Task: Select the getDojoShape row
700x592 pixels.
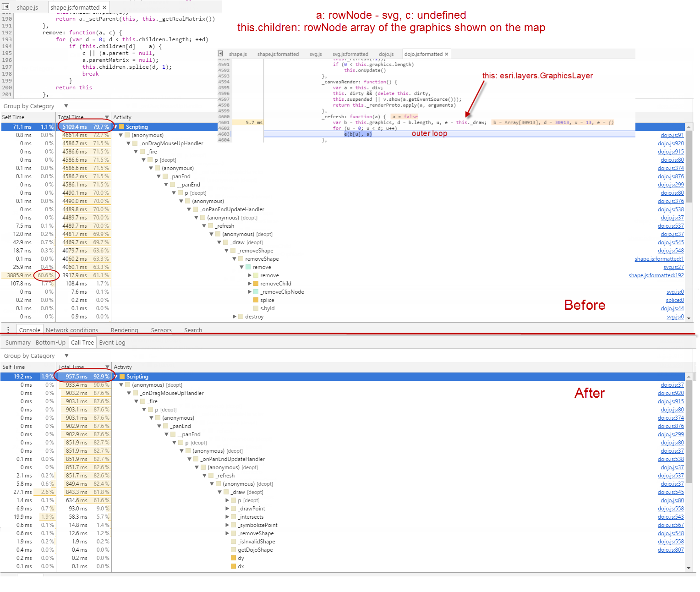Action: click(x=255, y=550)
